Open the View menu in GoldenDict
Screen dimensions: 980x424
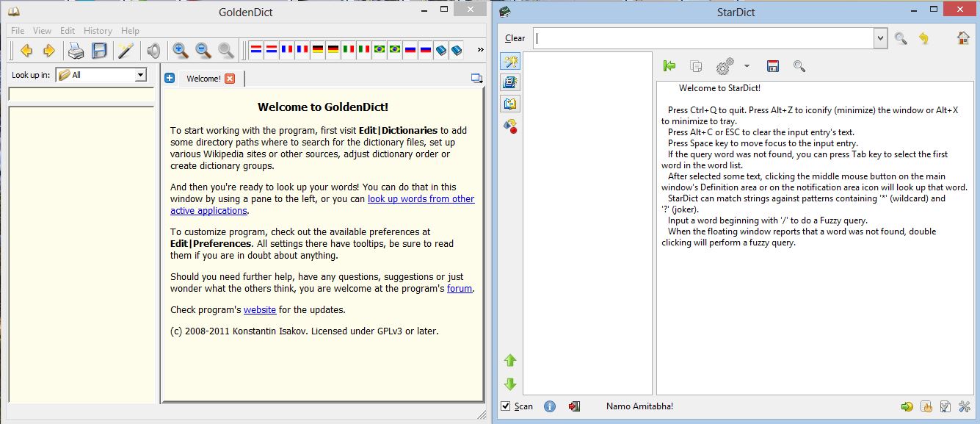pos(43,31)
